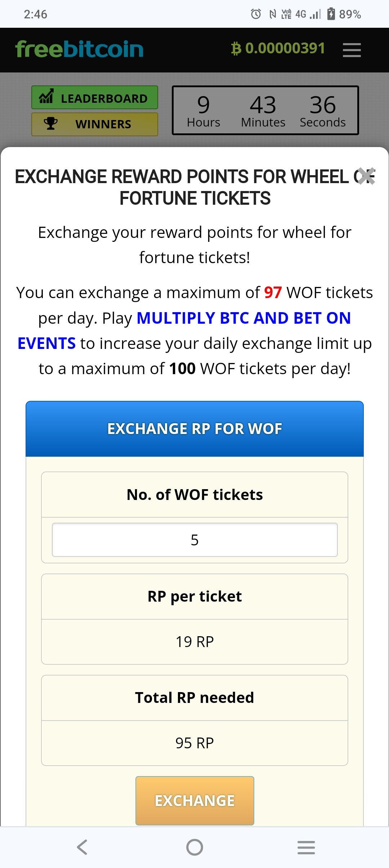Image resolution: width=389 pixels, height=868 pixels.
Task: Click the No. of WOF tickets field
Action: click(x=194, y=540)
